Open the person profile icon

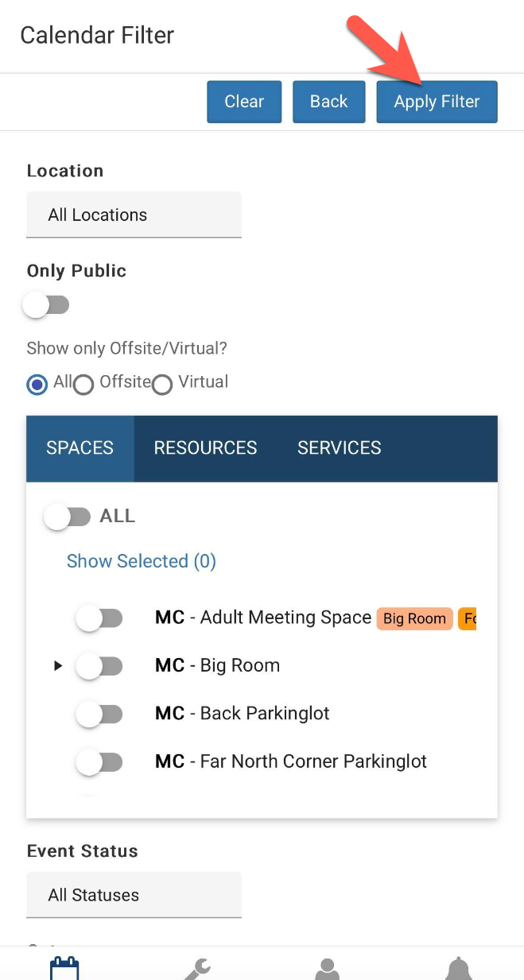(328, 968)
